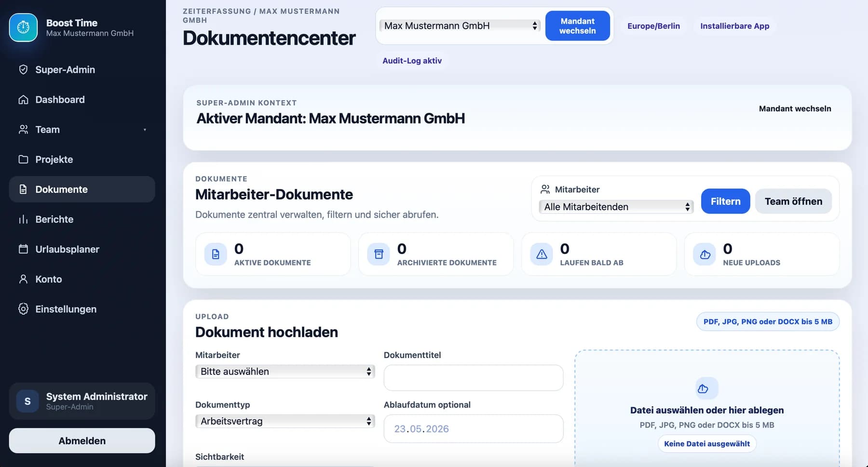Image resolution: width=868 pixels, height=467 pixels.
Task: Open the Alle Mitarbeitenden filter dropdown
Action: tap(616, 207)
